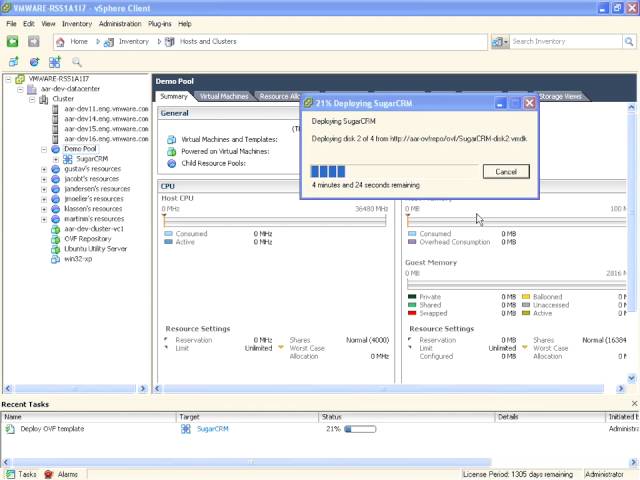
Task: Click the Home icon in the navigation bar
Action: [60, 42]
